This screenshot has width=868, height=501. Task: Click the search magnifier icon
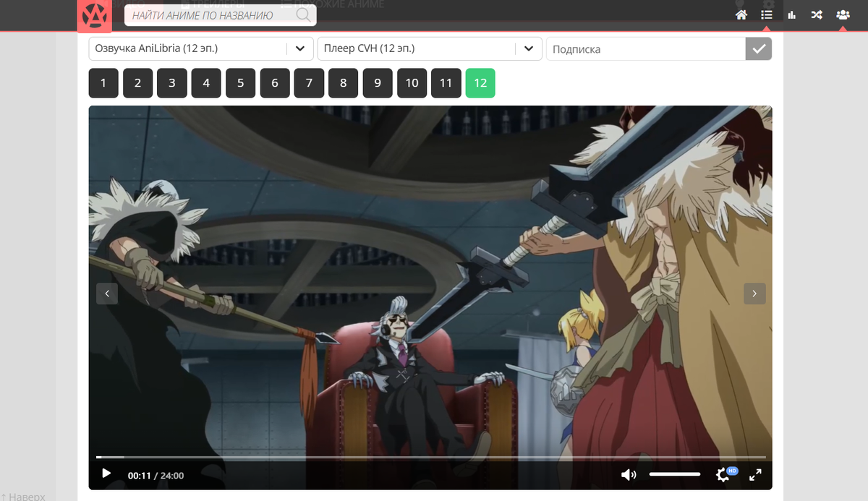coord(303,15)
